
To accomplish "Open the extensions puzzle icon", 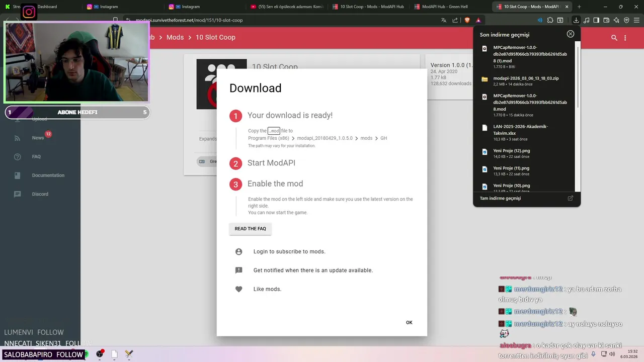I will point(550,20).
